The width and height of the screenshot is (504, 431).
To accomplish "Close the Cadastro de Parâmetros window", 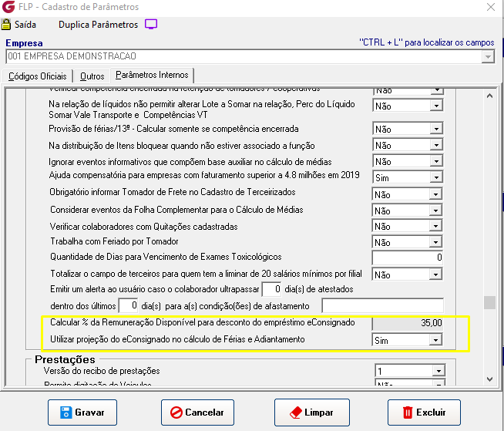I will point(491,7).
